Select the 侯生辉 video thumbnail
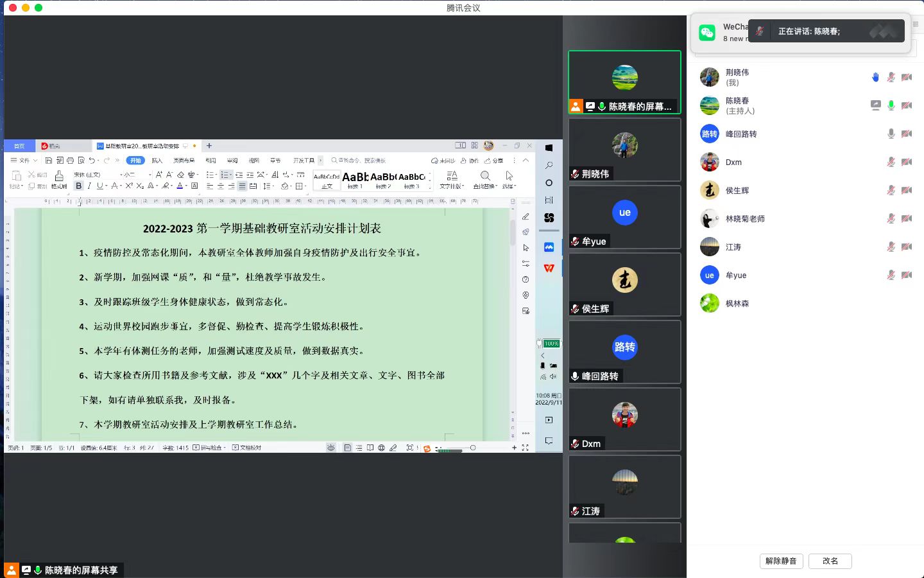 tap(624, 284)
